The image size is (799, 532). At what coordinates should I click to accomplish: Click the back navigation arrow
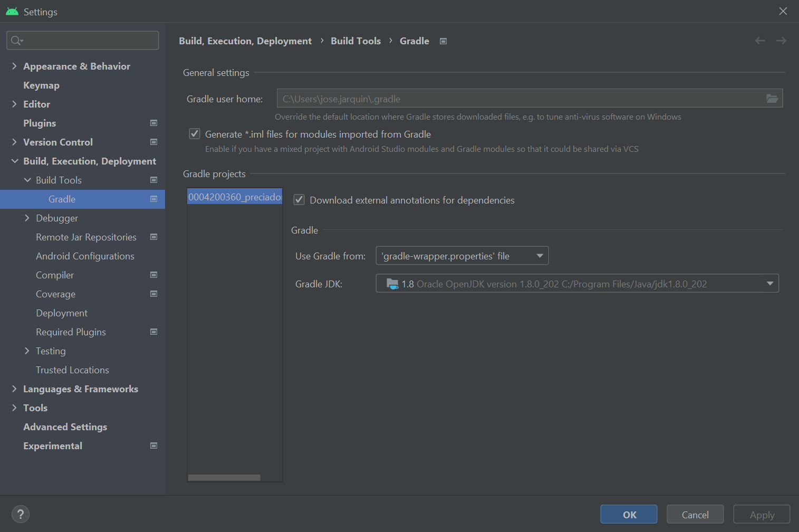[x=760, y=41]
